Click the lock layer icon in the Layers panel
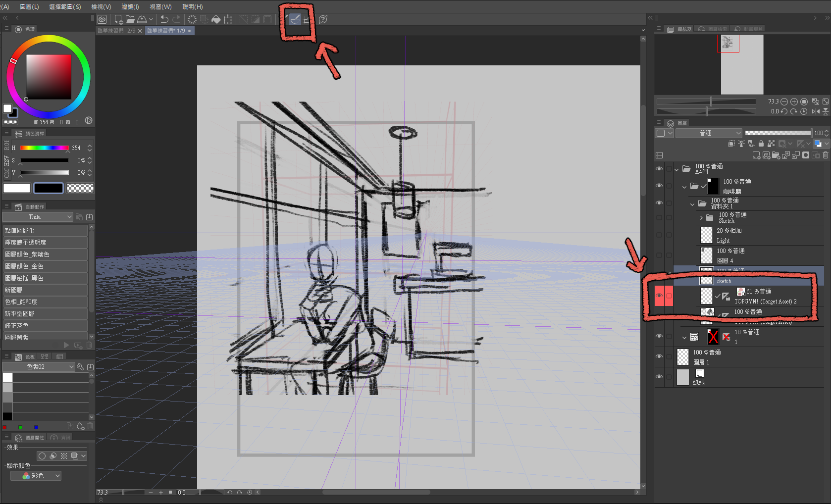831x504 pixels. click(x=761, y=144)
